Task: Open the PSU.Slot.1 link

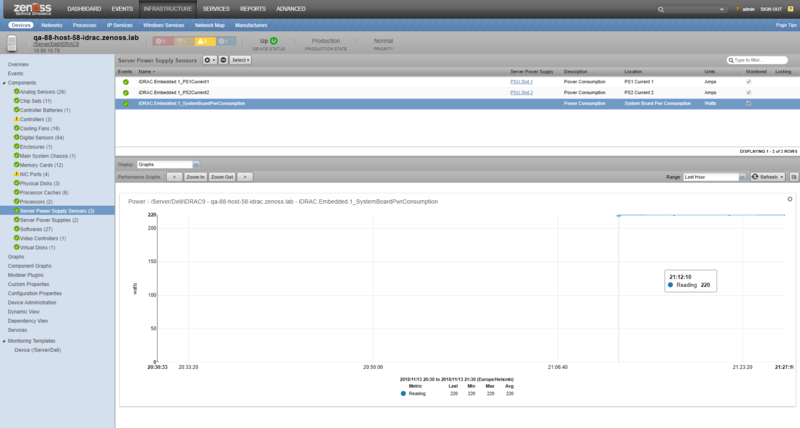Action: coord(521,82)
